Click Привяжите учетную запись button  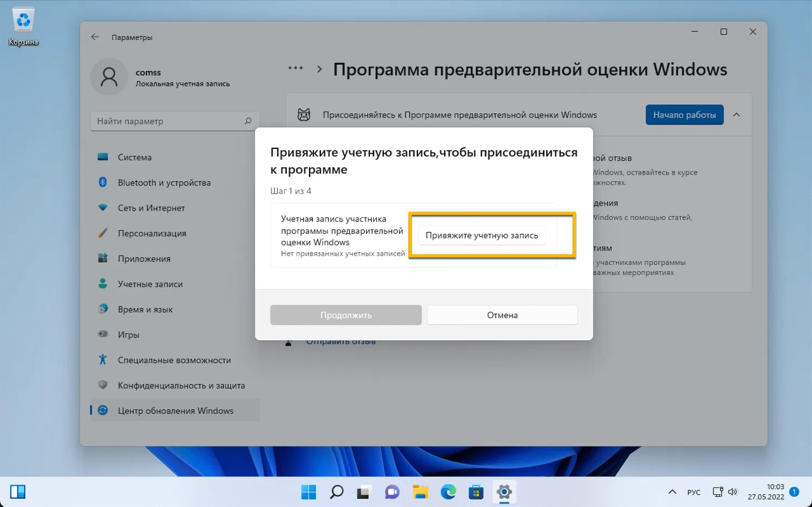click(482, 235)
